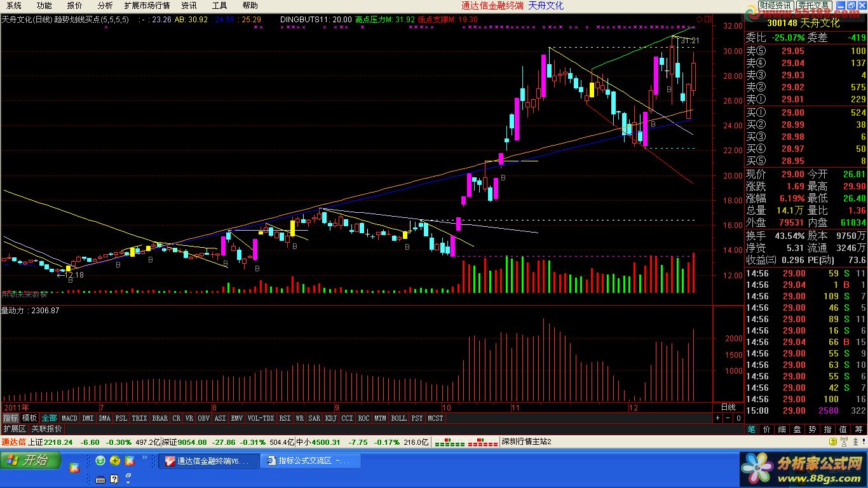Switch indicator to MTM

381,418
